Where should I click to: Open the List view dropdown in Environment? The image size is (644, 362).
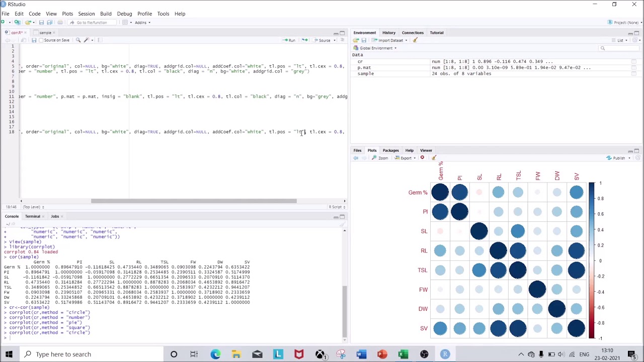click(620, 40)
